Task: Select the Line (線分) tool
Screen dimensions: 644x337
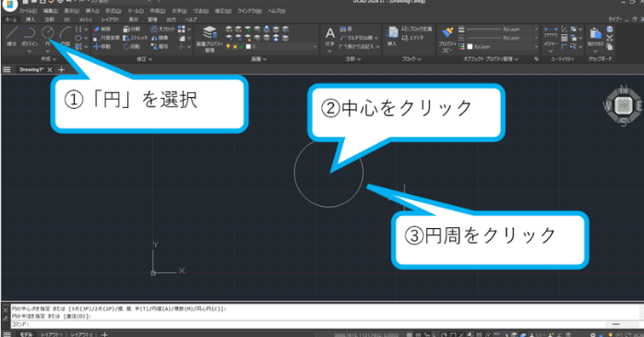Action: point(11,35)
